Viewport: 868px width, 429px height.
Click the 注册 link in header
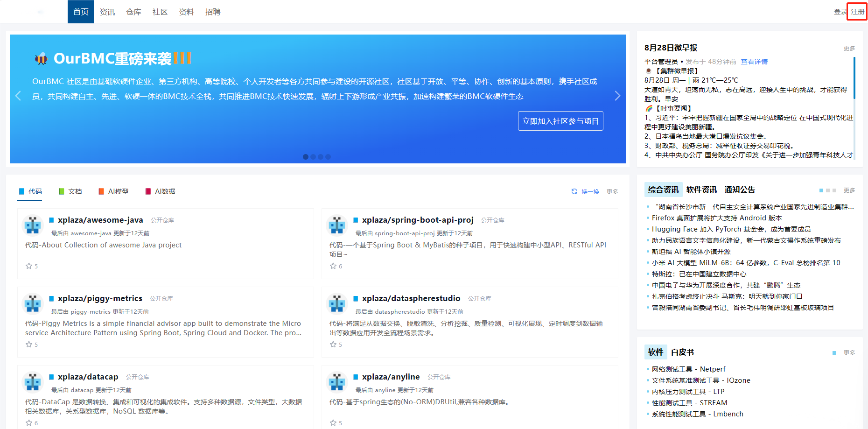coord(857,12)
